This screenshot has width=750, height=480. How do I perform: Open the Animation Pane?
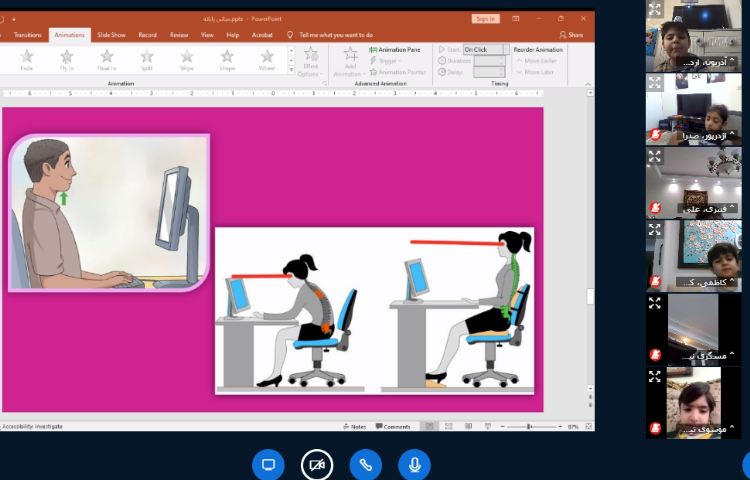395,49
